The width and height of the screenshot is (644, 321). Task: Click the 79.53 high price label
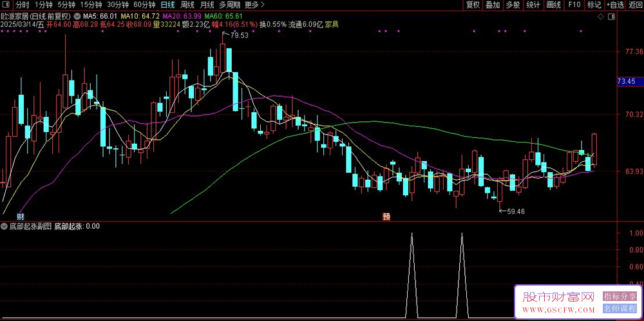pos(239,35)
